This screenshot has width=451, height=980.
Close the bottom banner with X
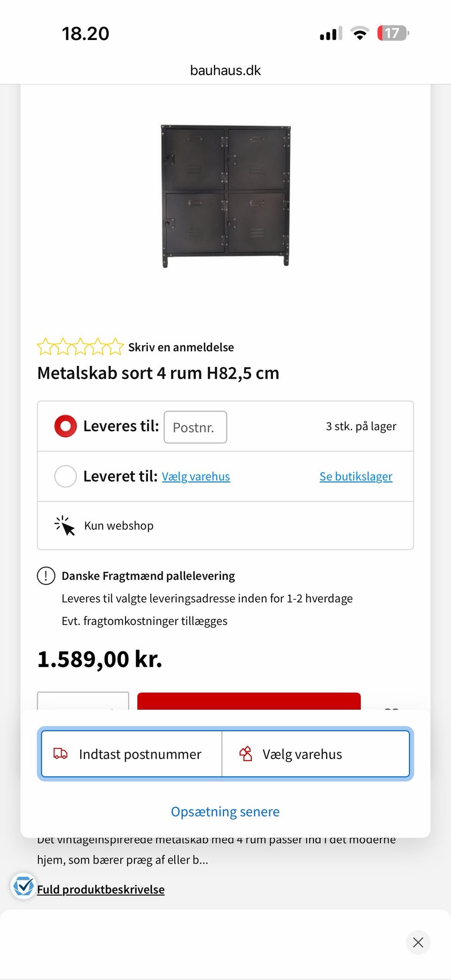click(x=418, y=942)
